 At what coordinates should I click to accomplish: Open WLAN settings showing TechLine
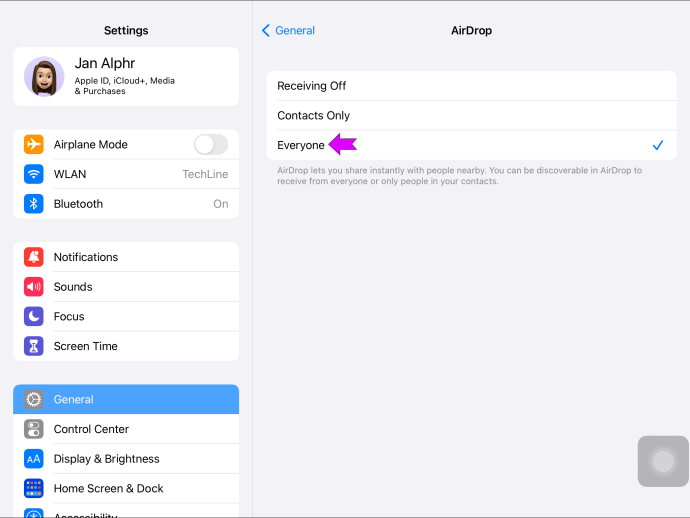(x=126, y=174)
